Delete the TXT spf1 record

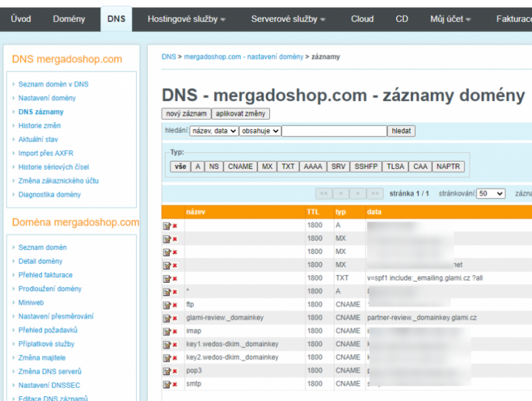[x=174, y=279]
